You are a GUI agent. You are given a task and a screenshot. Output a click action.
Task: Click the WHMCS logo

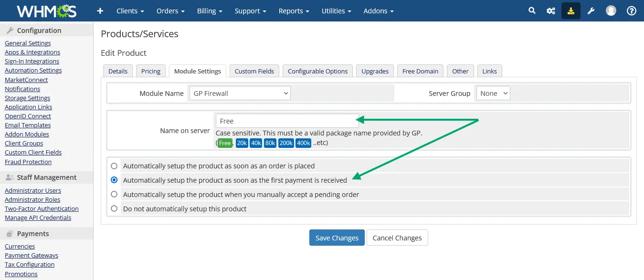point(47,10)
